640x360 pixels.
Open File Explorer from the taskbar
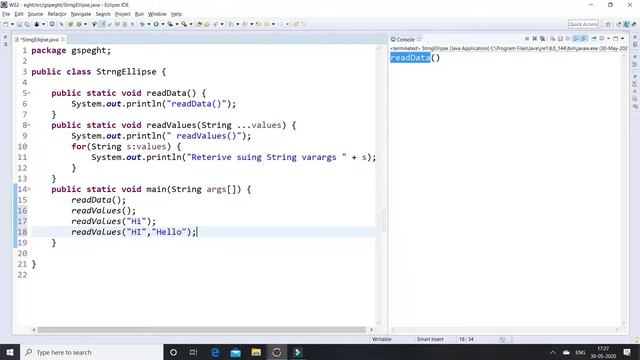[x=256, y=352]
